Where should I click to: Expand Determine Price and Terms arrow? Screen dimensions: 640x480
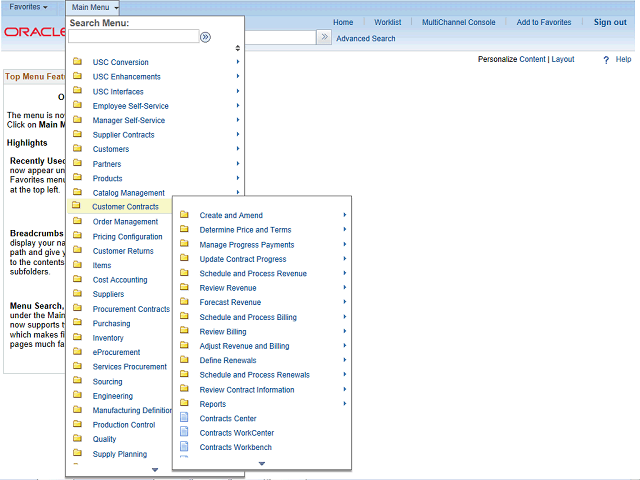click(345, 229)
